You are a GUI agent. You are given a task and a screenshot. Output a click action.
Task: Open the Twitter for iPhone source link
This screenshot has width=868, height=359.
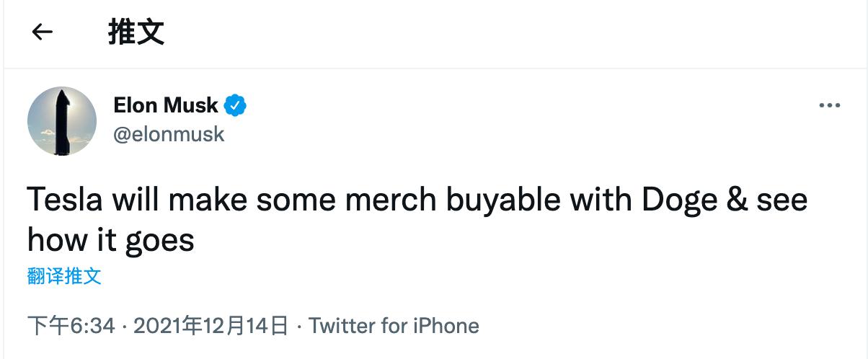coord(394,326)
